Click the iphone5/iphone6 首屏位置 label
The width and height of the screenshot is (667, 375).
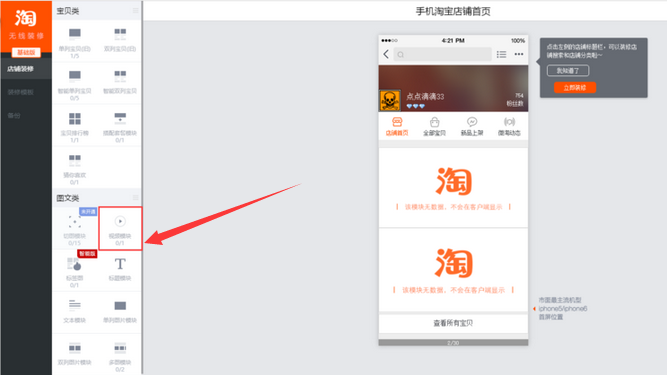point(562,309)
